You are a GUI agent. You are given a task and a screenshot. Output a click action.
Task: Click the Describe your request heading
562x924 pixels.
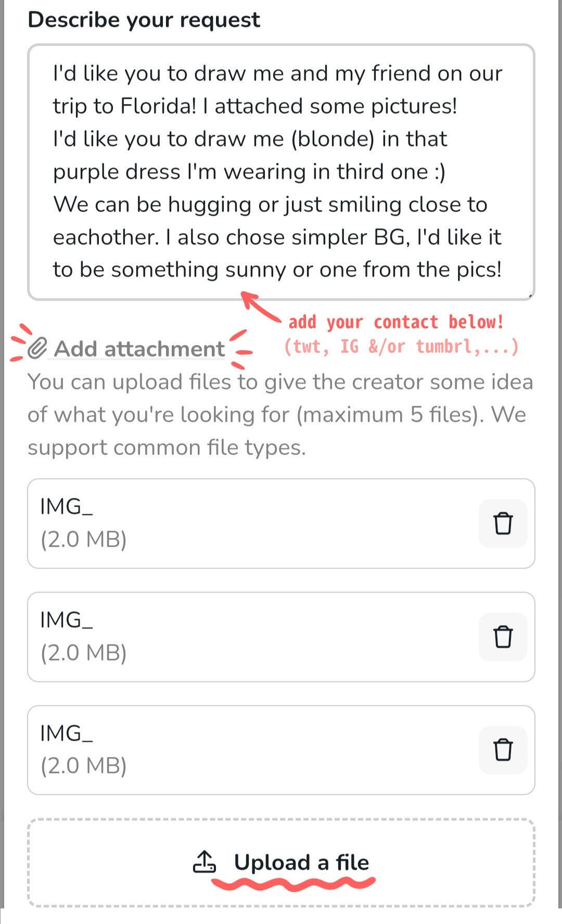[144, 20]
